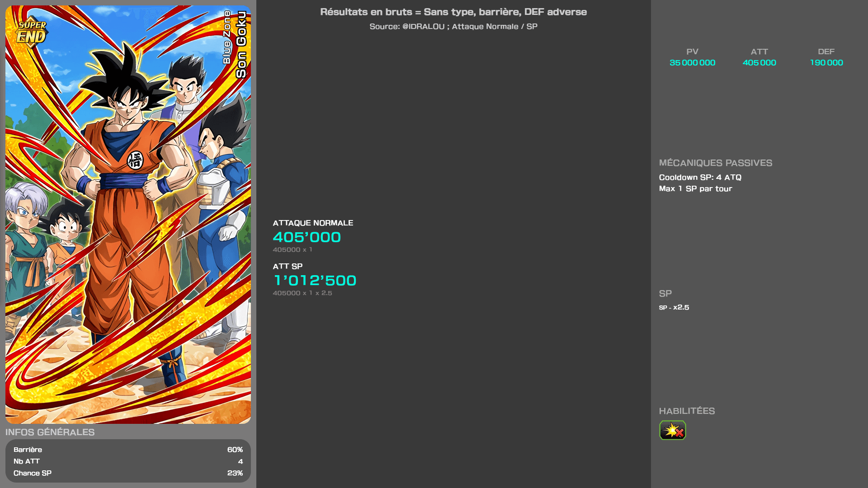The image size is (868, 488).
Task: Click the Barrière 60% row
Action: click(128, 450)
